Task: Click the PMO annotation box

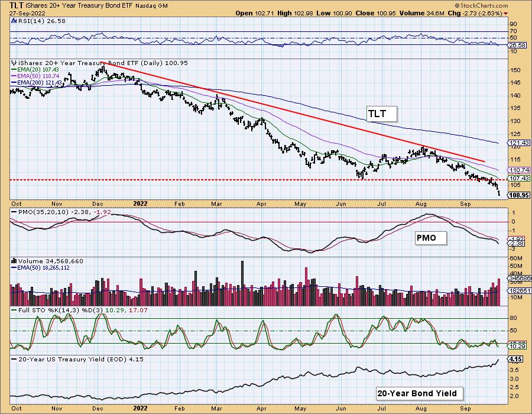Action: 431,238
